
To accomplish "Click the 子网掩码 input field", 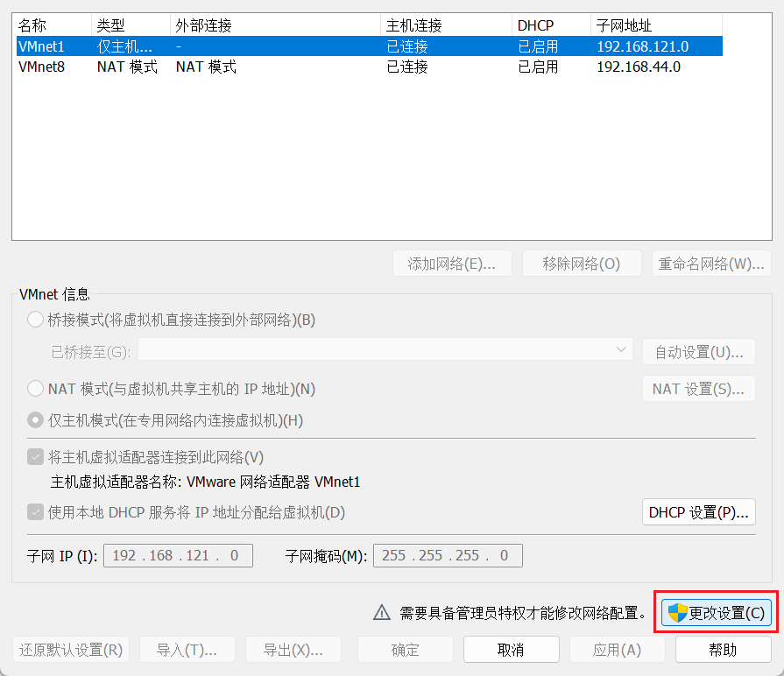I will pyautogui.click(x=448, y=555).
